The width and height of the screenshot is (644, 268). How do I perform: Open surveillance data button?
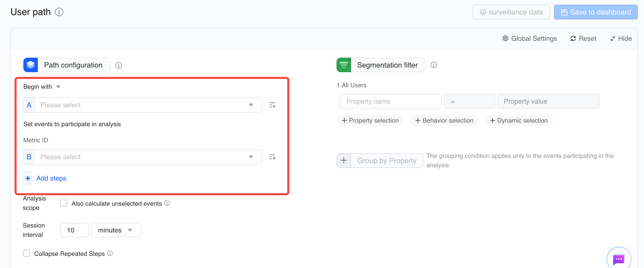pos(511,12)
